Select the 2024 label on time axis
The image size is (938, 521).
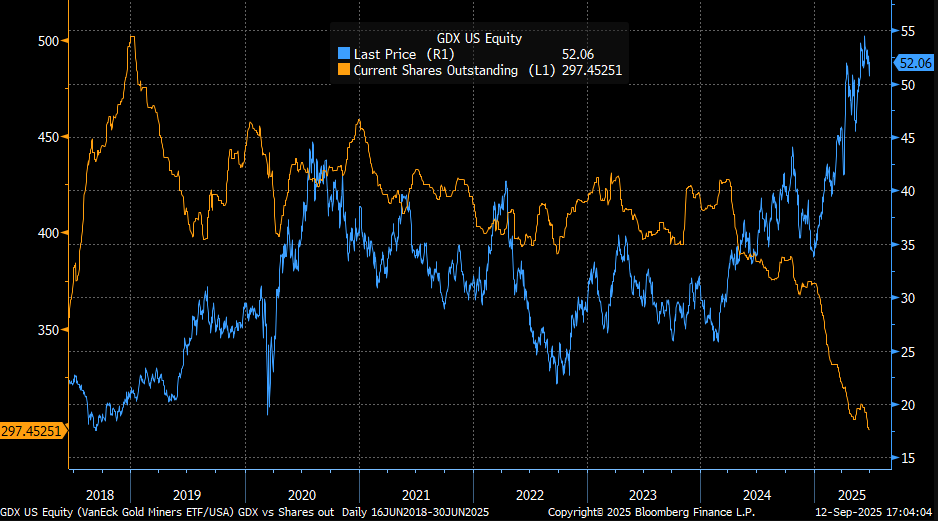(x=757, y=495)
